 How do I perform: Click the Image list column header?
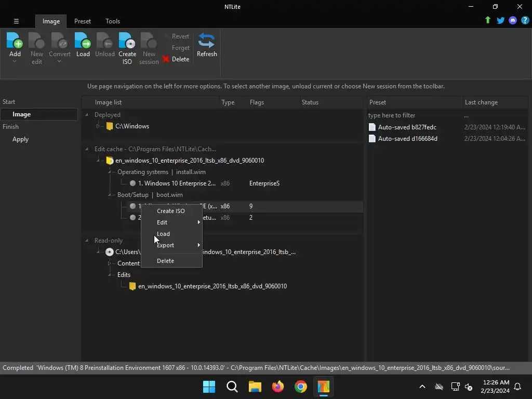click(151, 102)
